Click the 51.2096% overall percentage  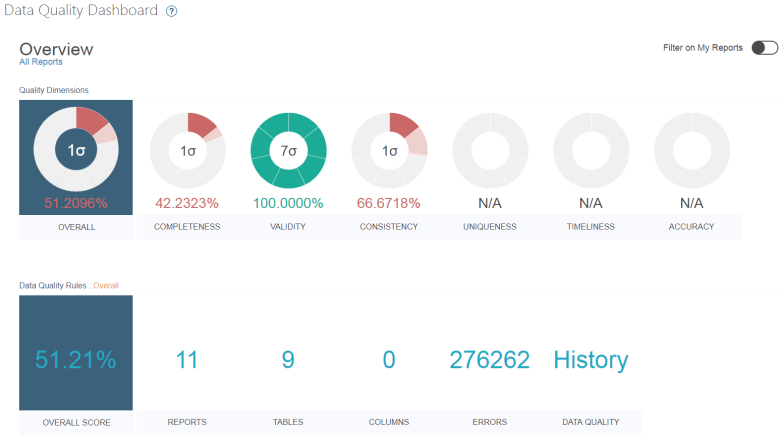pyautogui.click(x=76, y=203)
